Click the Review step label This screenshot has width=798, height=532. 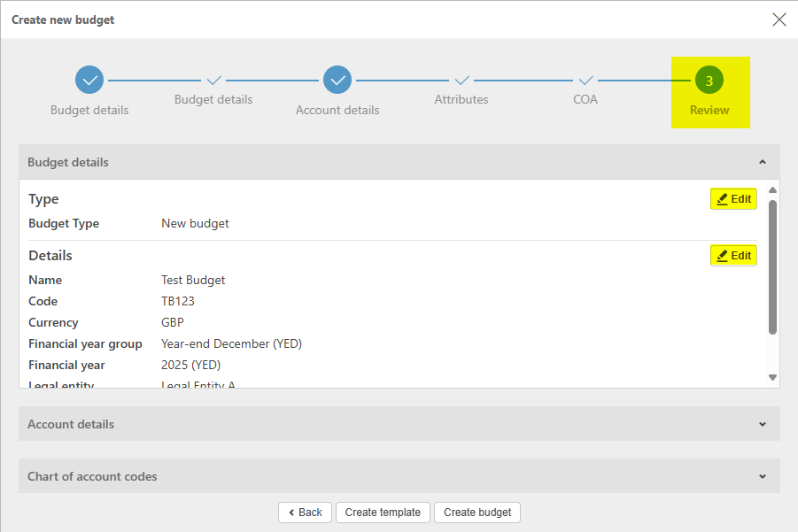tap(709, 111)
